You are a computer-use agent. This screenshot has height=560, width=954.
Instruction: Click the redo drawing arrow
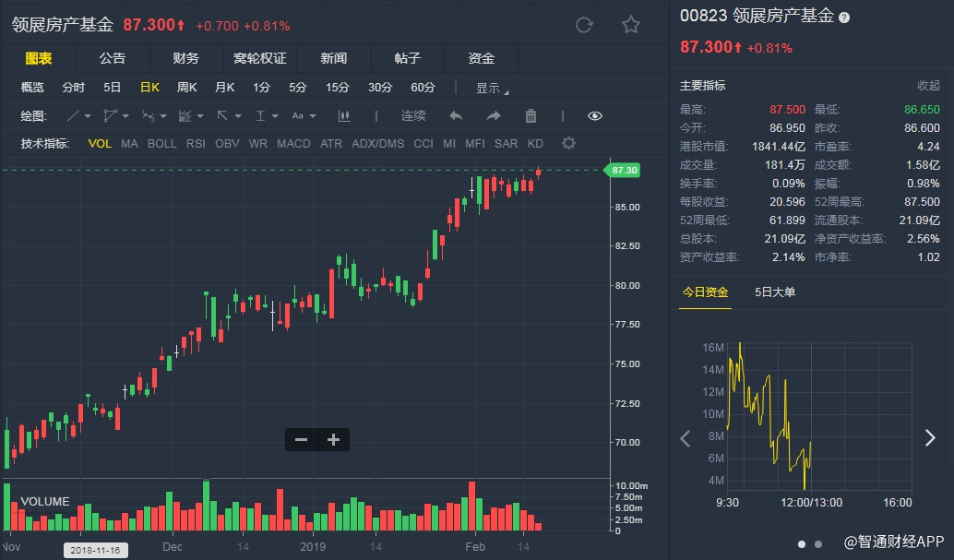494,115
